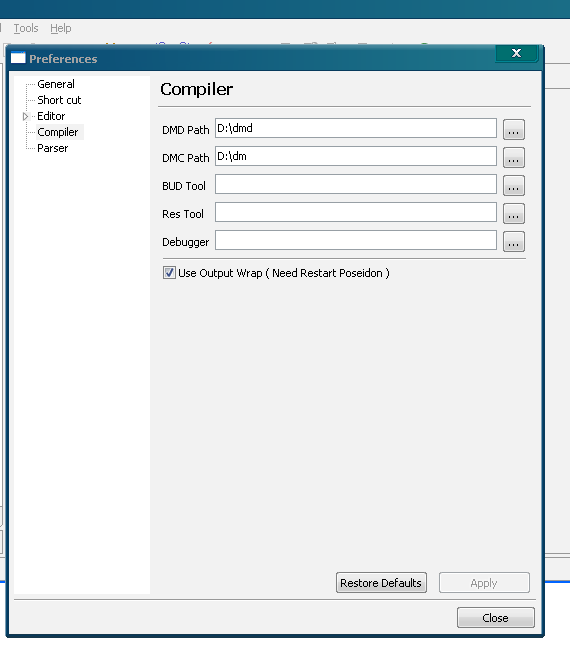Focus the BUD Tool input field

(356, 184)
